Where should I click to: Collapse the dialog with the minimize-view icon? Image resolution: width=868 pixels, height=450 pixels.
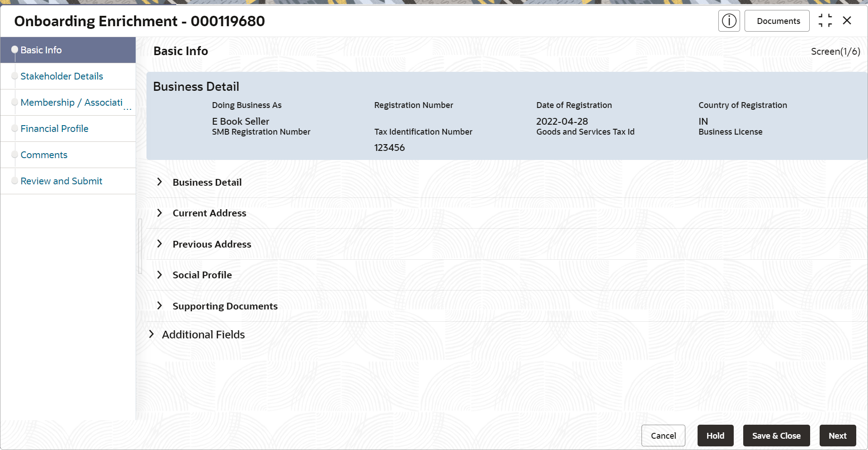pyautogui.click(x=825, y=21)
